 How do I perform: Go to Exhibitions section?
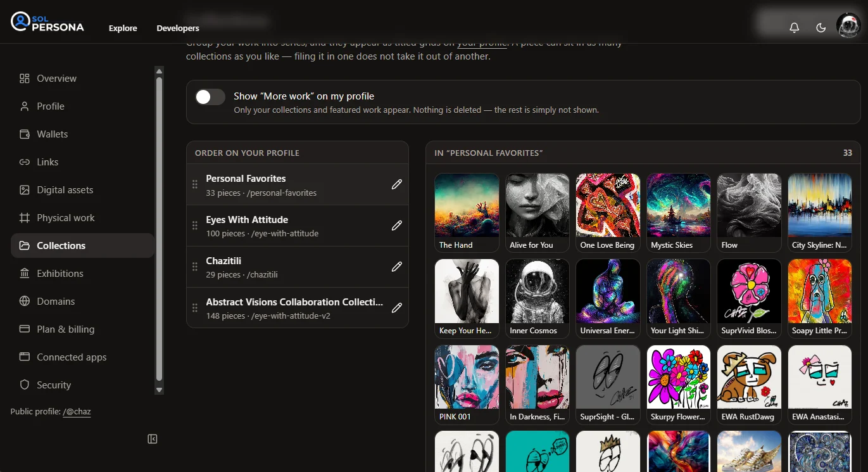(x=83, y=274)
